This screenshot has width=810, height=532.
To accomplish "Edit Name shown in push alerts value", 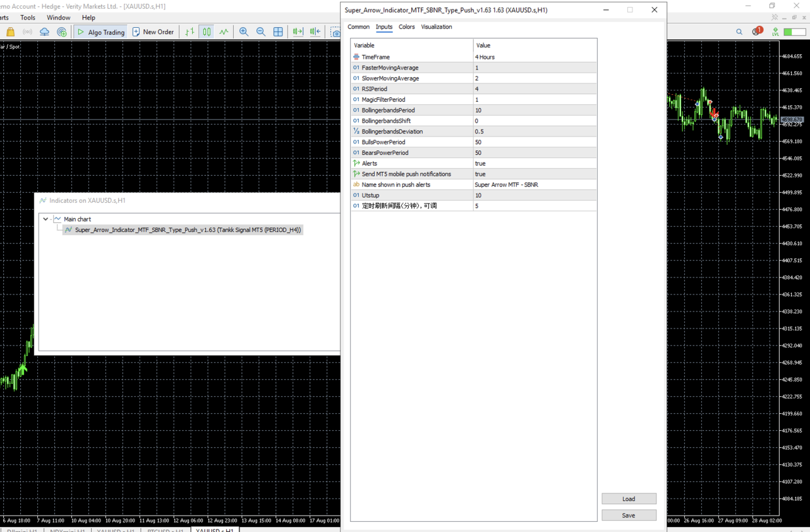I will (535, 184).
